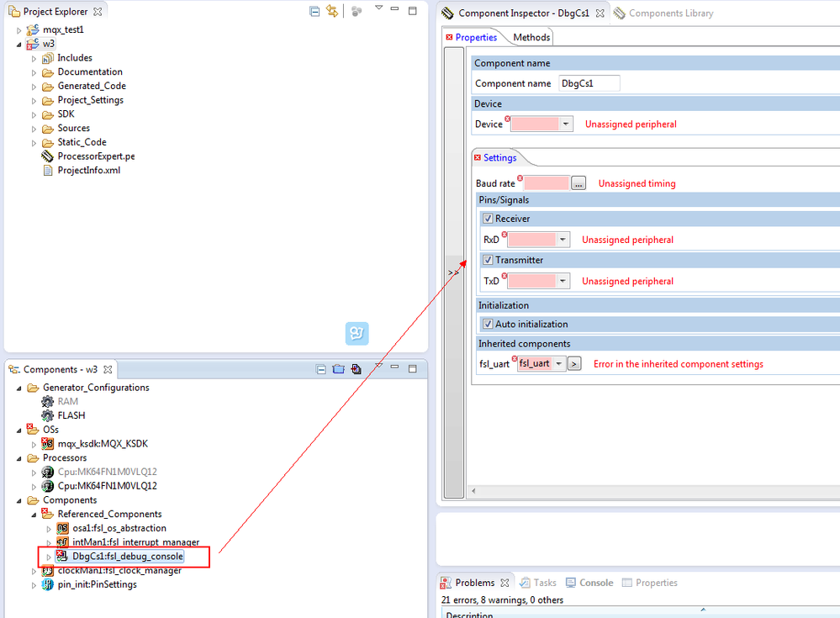840x618 pixels.
Task: Click the inspector horizontal scrollbar left arrow
Action: click(473, 491)
